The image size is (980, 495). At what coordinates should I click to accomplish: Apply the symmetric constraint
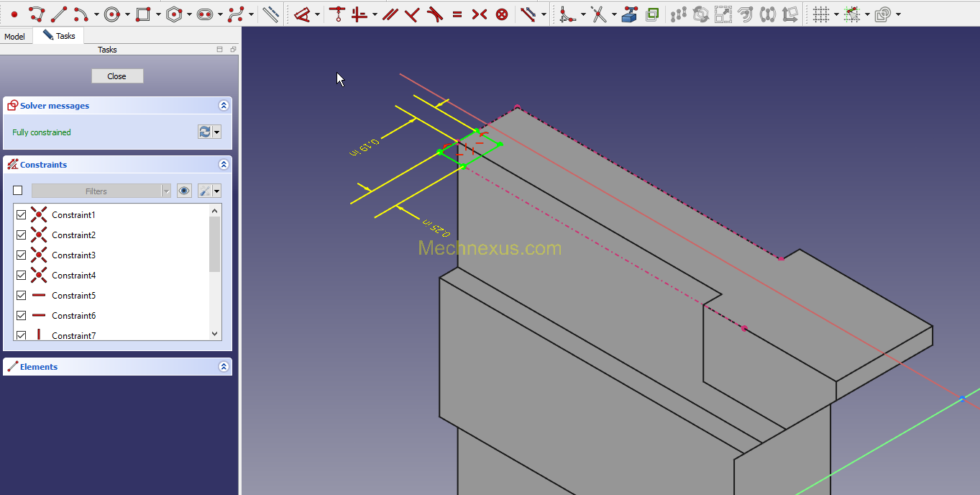[x=480, y=14]
